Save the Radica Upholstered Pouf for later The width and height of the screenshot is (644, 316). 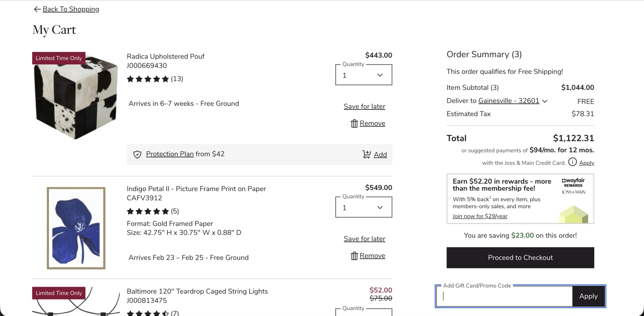pos(364,107)
